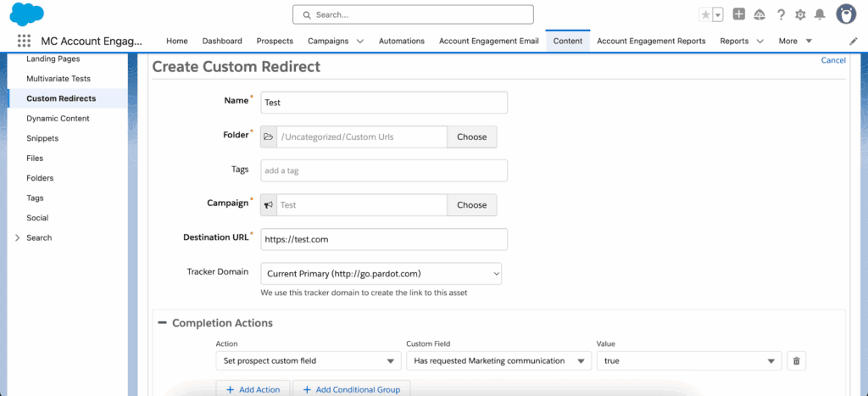Open Files in sidebar
Screen dimensions: 868x396
tap(35, 159)
